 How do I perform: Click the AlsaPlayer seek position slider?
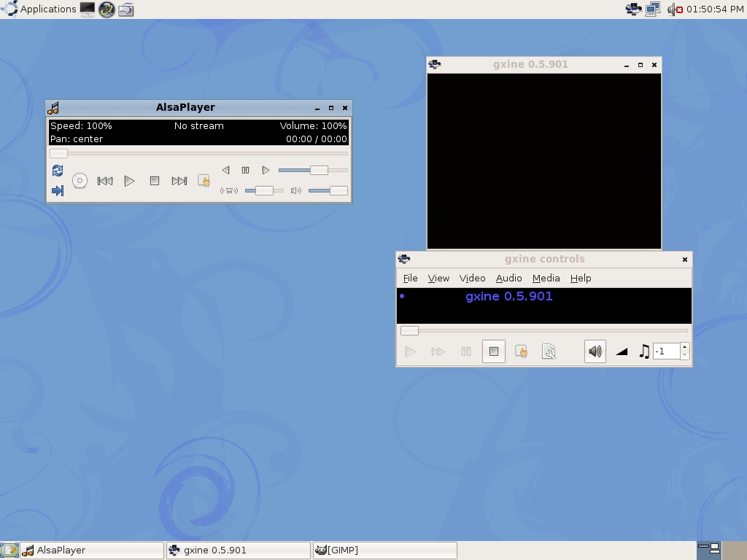click(x=198, y=153)
